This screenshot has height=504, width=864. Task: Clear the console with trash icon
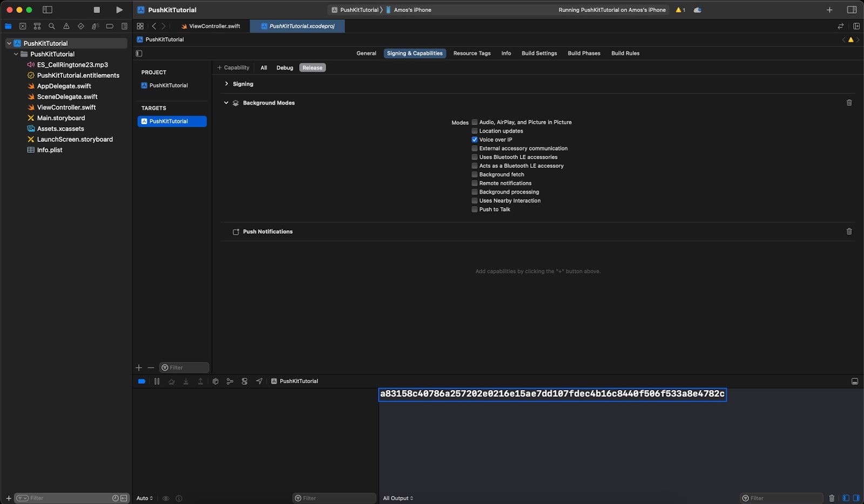tap(832, 498)
